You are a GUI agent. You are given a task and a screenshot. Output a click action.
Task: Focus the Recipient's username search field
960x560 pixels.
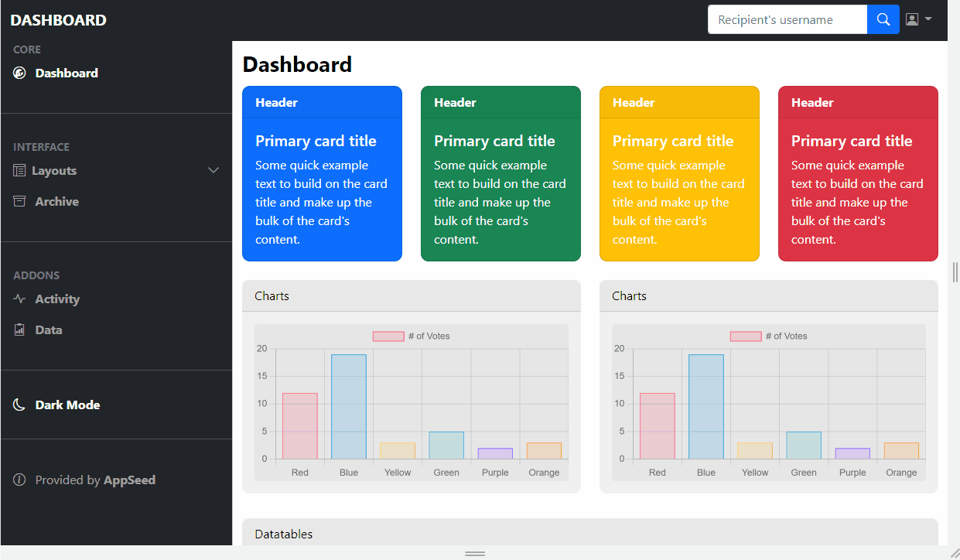coord(787,19)
